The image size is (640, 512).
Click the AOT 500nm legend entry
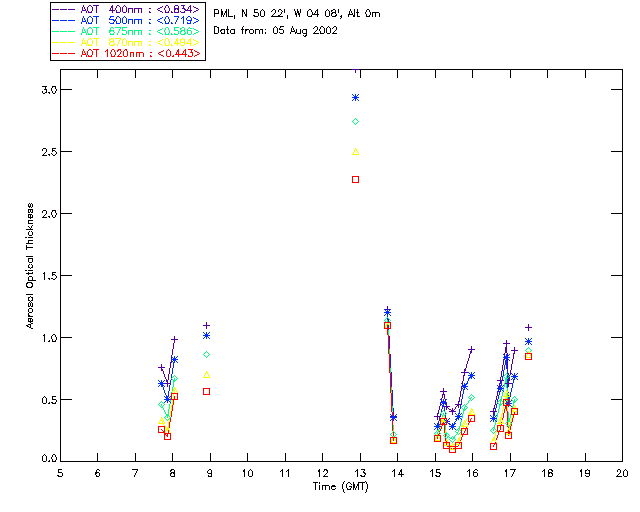(126, 20)
